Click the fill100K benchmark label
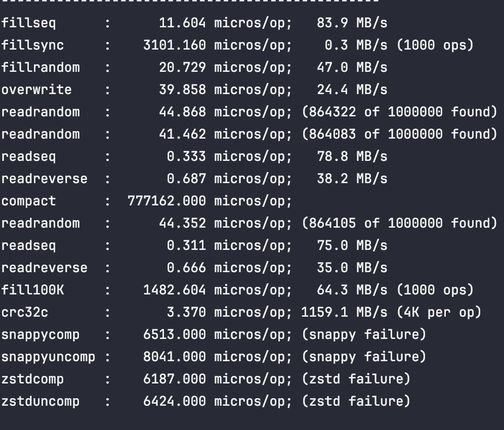This screenshot has height=430, width=504. [32, 290]
